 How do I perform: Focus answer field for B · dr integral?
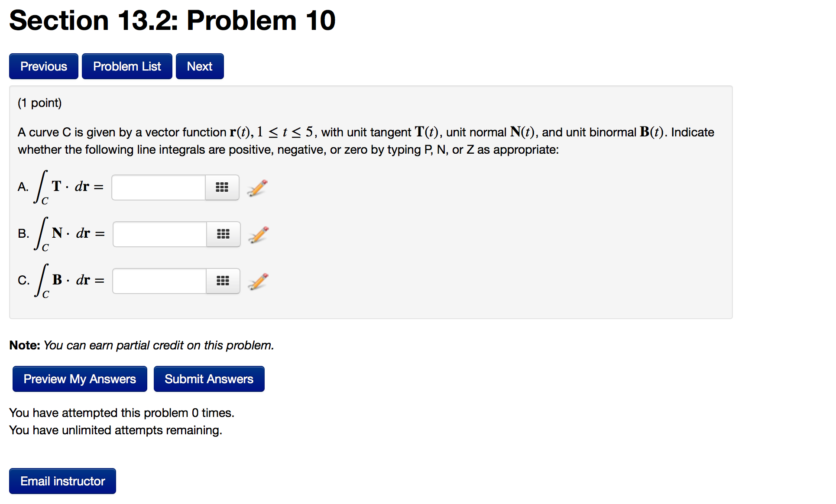159,281
